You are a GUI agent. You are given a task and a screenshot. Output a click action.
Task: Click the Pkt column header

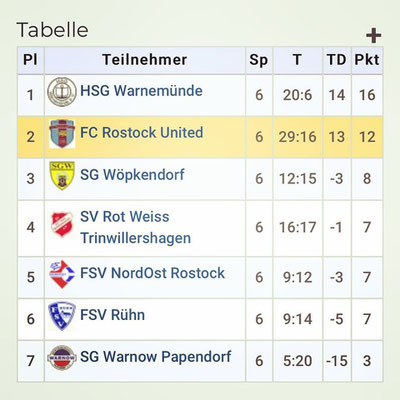pyautogui.click(x=367, y=60)
